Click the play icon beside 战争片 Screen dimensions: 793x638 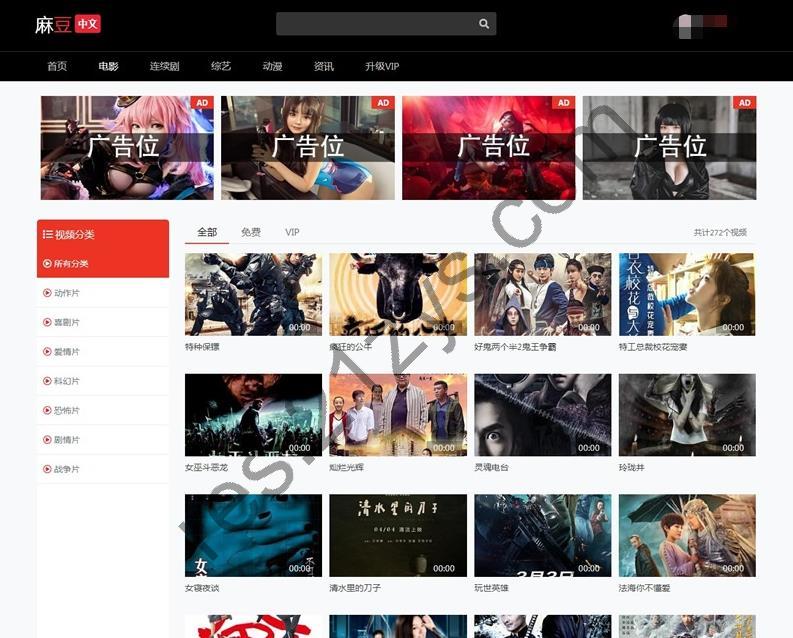click(x=47, y=469)
